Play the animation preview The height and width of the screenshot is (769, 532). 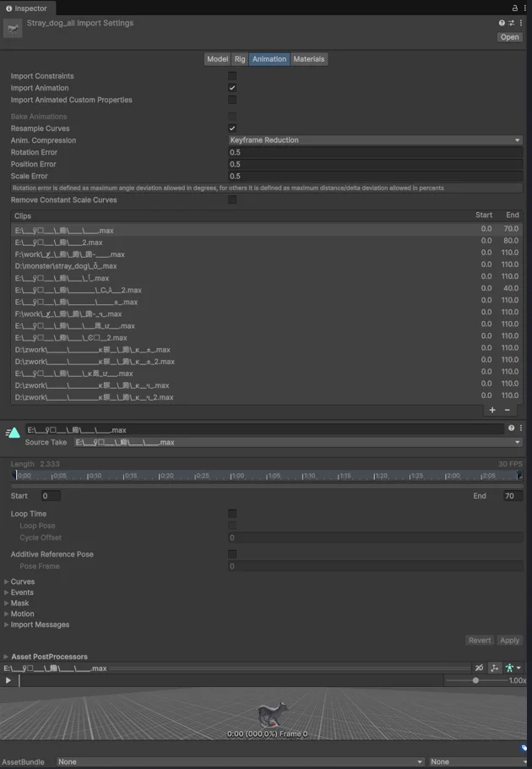[8, 680]
